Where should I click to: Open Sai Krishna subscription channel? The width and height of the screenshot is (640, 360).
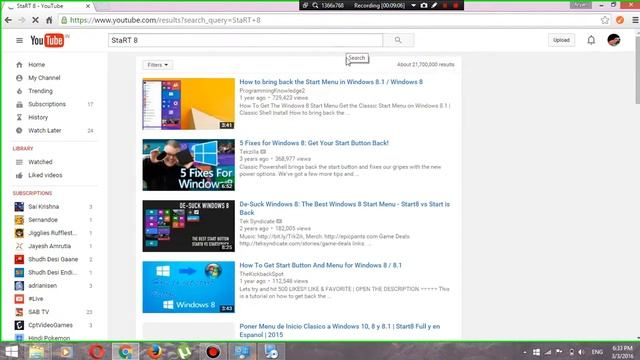(44, 207)
